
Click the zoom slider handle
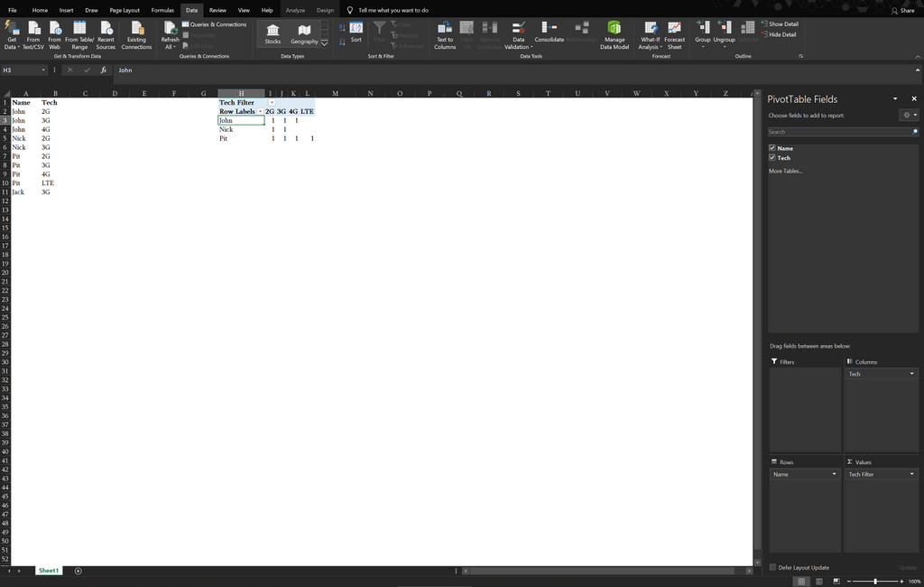tap(875, 581)
